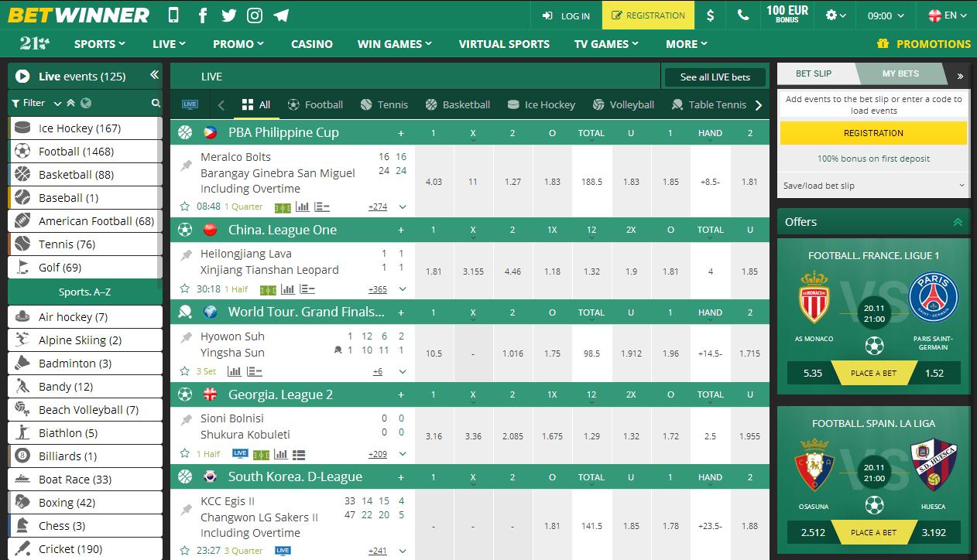Screen dimensions: 977x560
Task: Switch to the Volleyball filter tab
Action: coord(624,104)
